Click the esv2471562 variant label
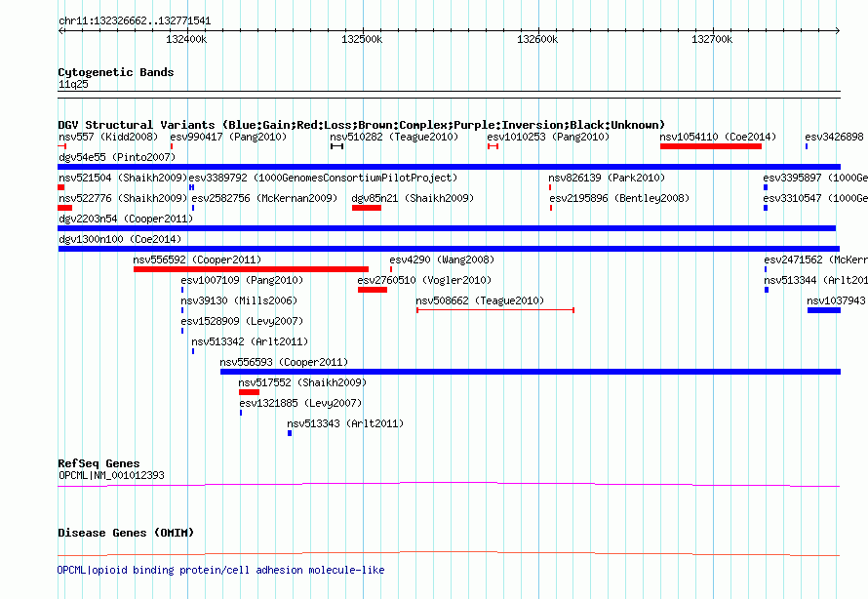The width and height of the screenshot is (868, 599). click(816, 260)
